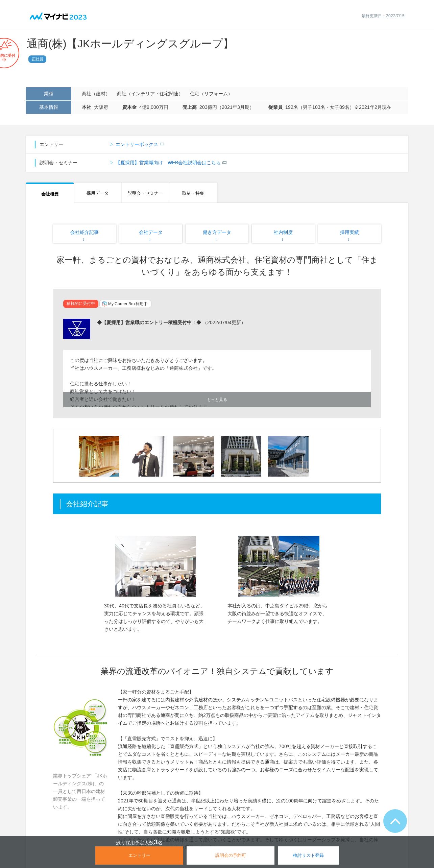Click the building and staff collage photo

[x=279, y=566]
